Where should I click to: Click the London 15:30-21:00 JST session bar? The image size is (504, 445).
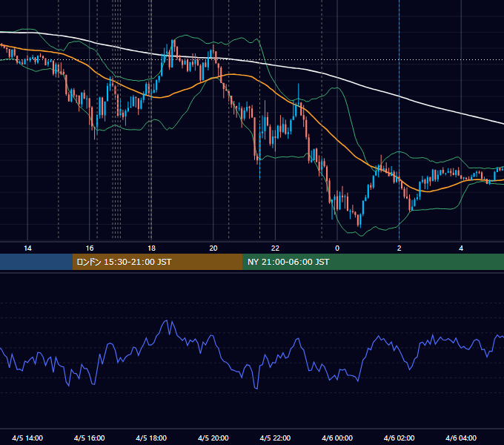157,262
